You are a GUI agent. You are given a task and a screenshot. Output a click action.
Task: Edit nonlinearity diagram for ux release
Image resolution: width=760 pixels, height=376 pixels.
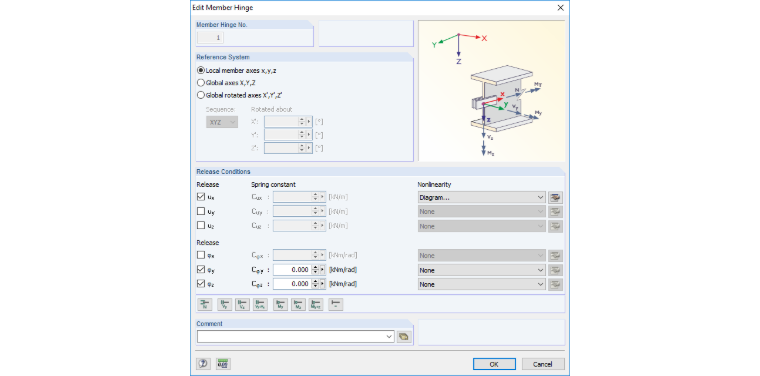pos(555,197)
